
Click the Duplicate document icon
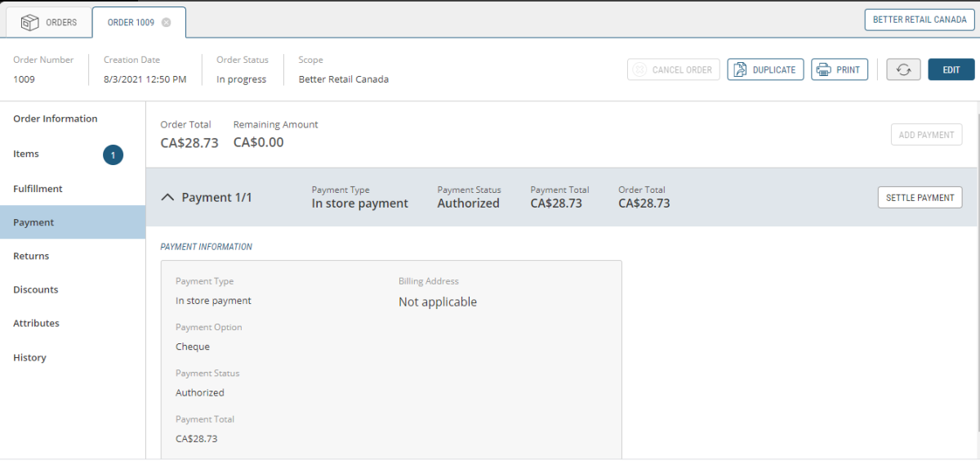tap(739, 69)
